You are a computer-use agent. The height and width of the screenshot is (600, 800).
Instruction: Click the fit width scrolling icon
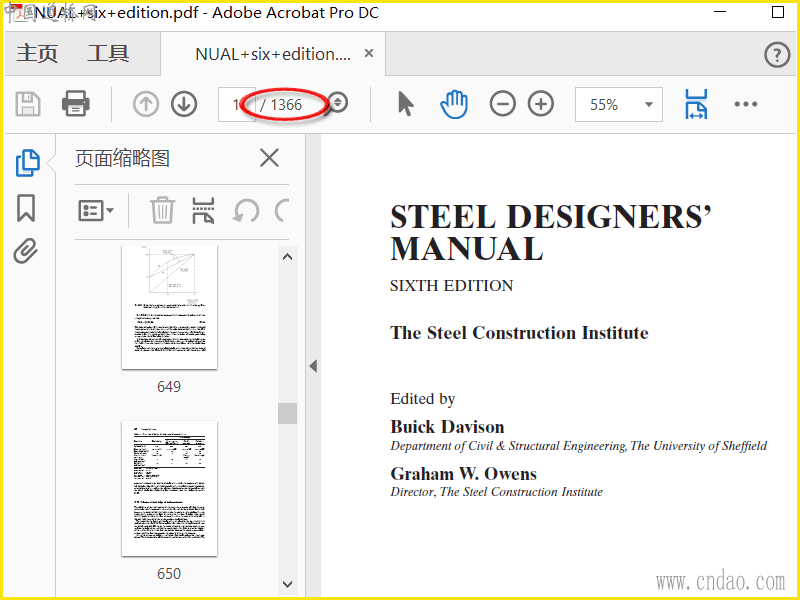click(x=696, y=104)
